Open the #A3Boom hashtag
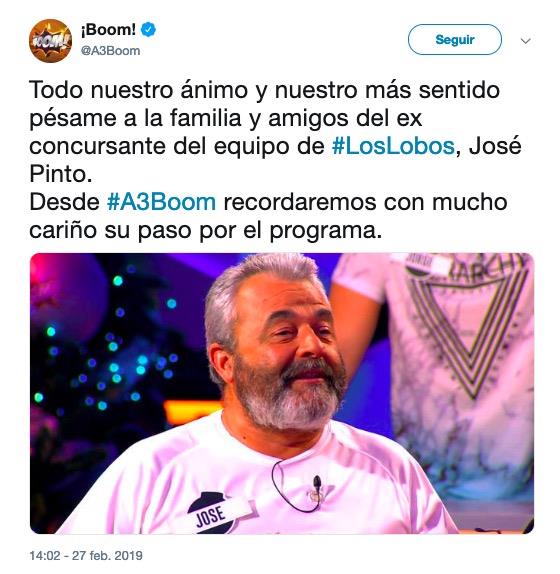 tap(161, 202)
